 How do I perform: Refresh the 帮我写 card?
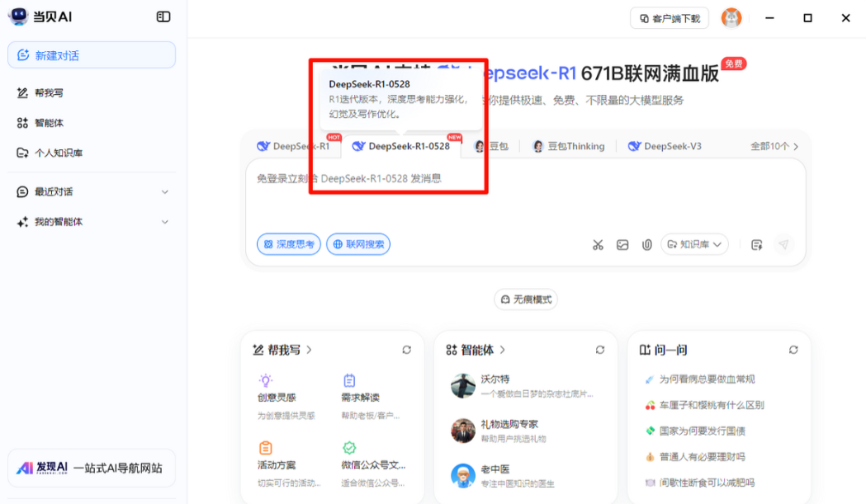[406, 350]
